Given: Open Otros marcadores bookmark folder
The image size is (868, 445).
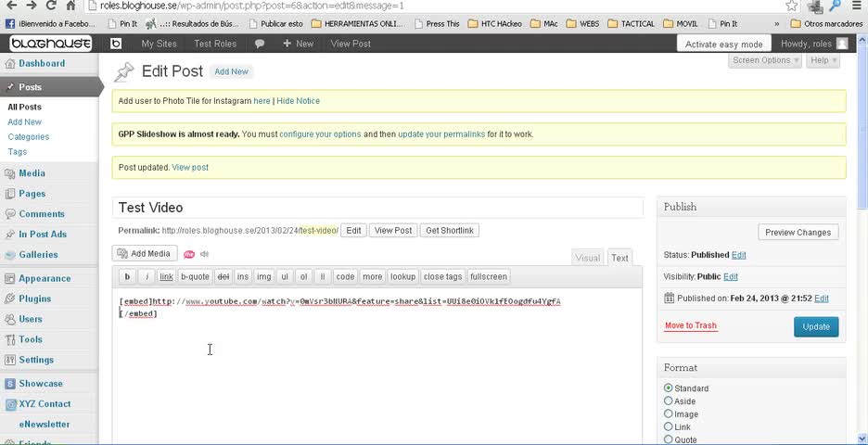Looking at the screenshot, I should [x=826, y=24].
